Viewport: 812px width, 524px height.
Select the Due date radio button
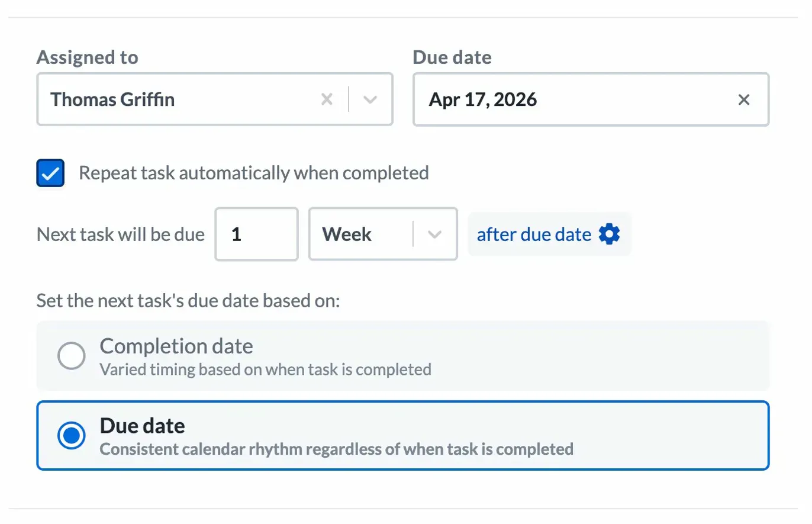coord(71,436)
